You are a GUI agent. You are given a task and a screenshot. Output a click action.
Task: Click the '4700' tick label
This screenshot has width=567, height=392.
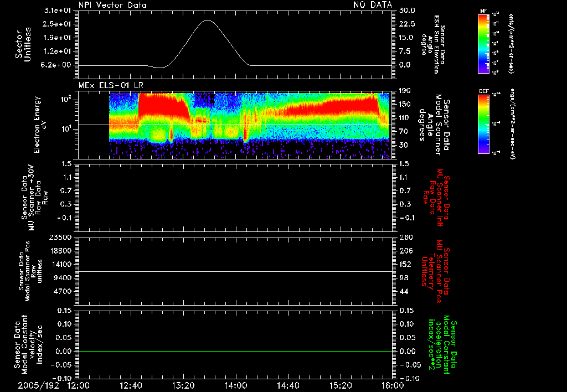(x=62, y=291)
